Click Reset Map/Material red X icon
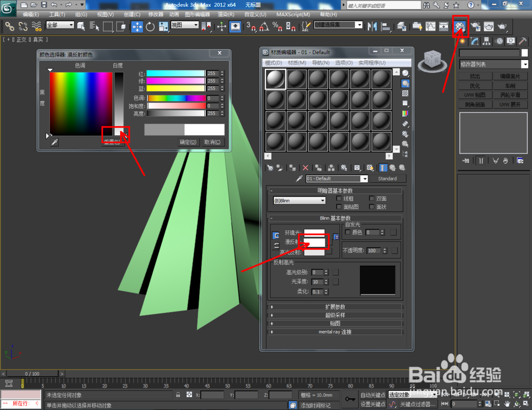Viewport: 532px width, 410px height. coord(305,168)
